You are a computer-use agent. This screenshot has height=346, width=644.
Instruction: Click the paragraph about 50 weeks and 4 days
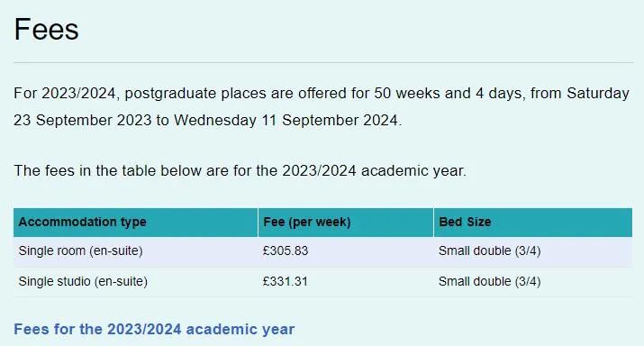[x=322, y=107]
